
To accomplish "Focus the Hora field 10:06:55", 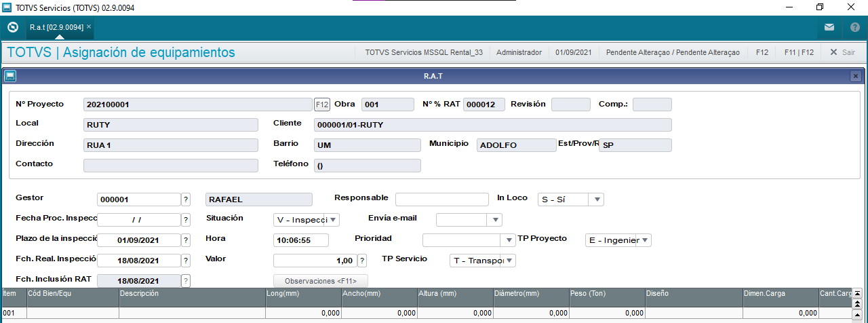I will pyautogui.click(x=301, y=240).
